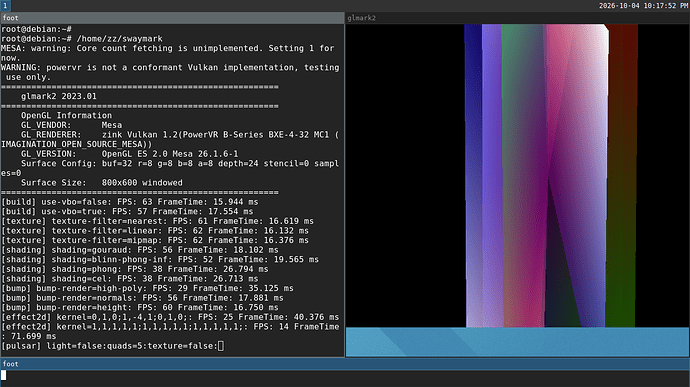Click 'Surface Size: 800x600 windowed' line
Screen dimensions: 690x387
[102, 183]
